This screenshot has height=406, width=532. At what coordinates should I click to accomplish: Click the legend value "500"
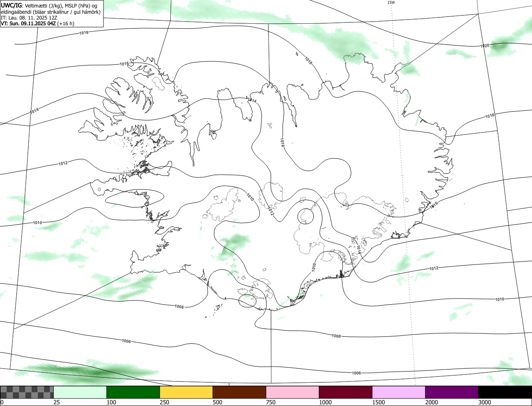[217, 402]
